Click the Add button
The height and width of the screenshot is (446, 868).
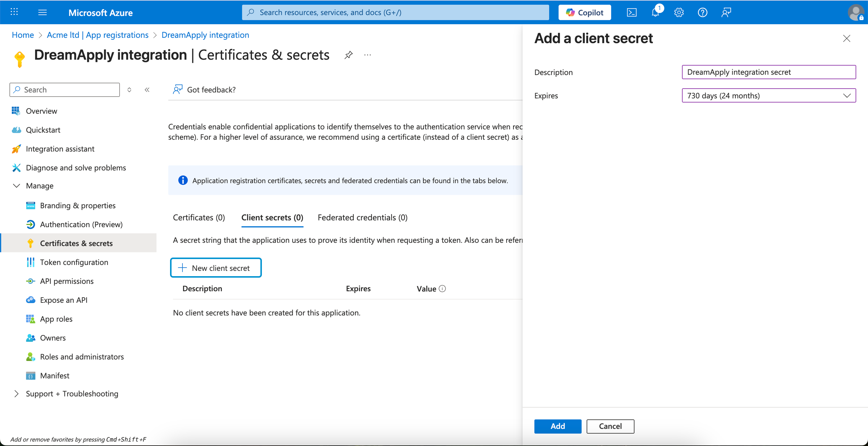(x=558, y=426)
